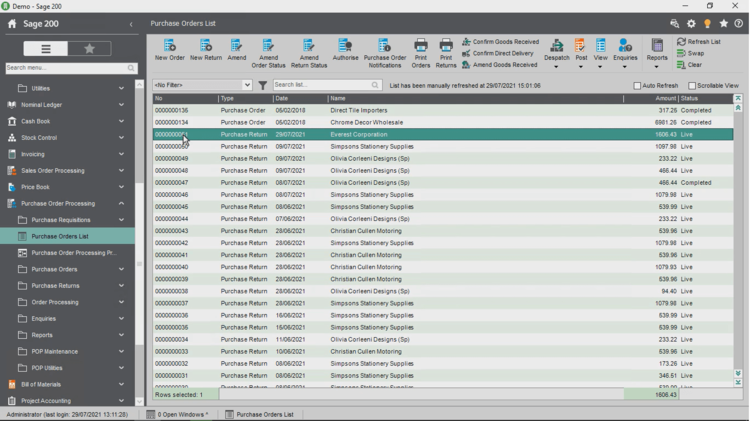
Task: Click Amend Order Status icon
Action: (x=268, y=53)
